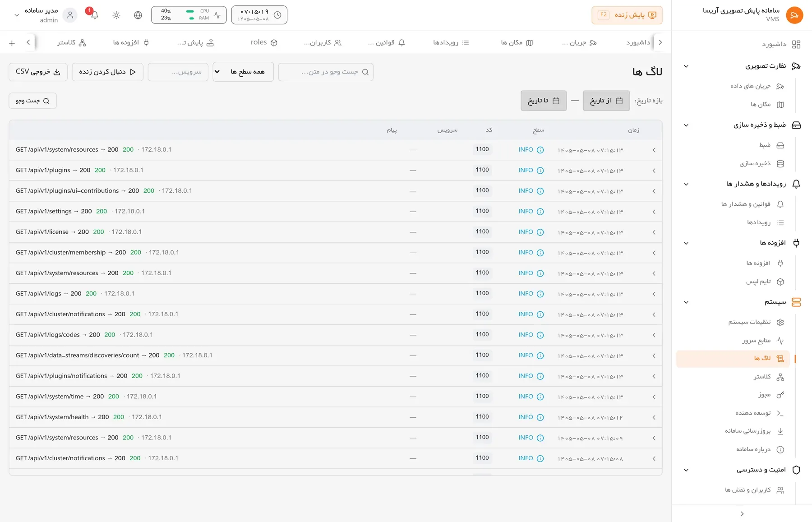Click خروجی CSV export button
This screenshot has width=812, height=522.
(x=38, y=72)
